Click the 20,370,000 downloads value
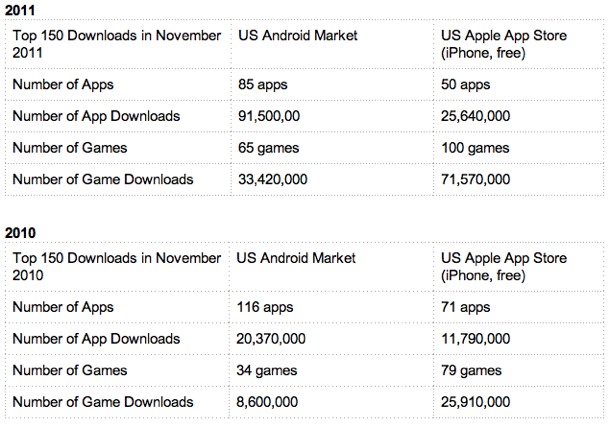The height and width of the screenshot is (428, 610). click(x=279, y=339)
